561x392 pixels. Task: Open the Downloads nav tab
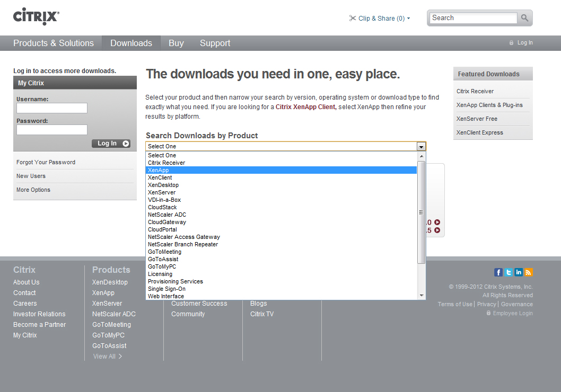(x=132, y=43)
